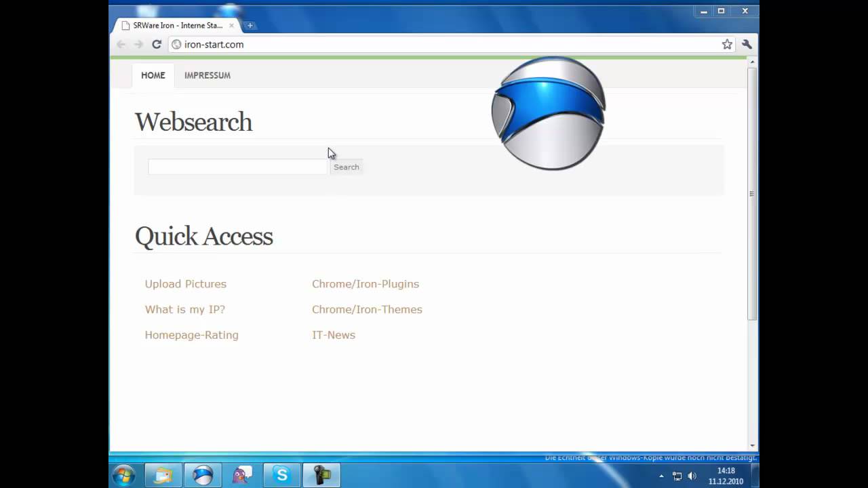This screenshot has width=868, height=488.
Task: Open the Homepage-Rating link
Action: [192, 335]
